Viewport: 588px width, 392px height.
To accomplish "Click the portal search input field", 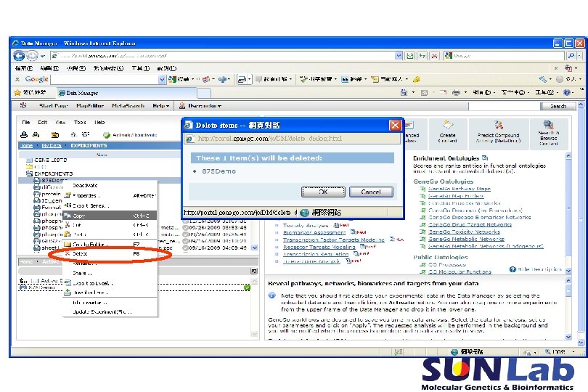I will [504, 106].
